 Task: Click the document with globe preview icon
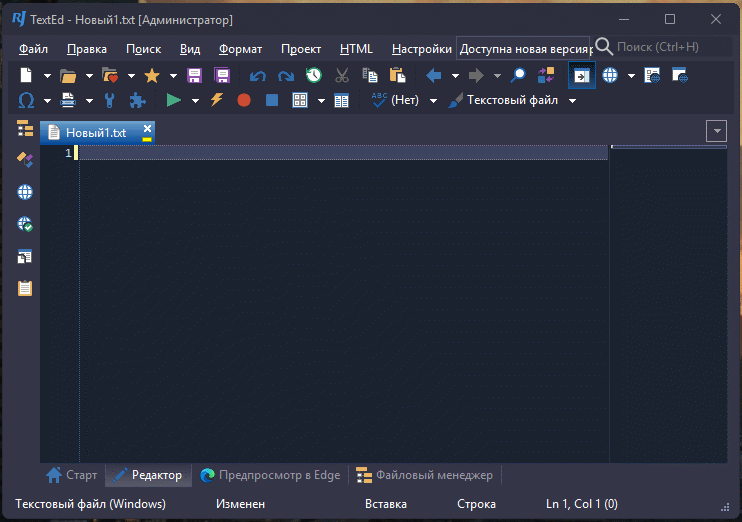click(652, 75)
